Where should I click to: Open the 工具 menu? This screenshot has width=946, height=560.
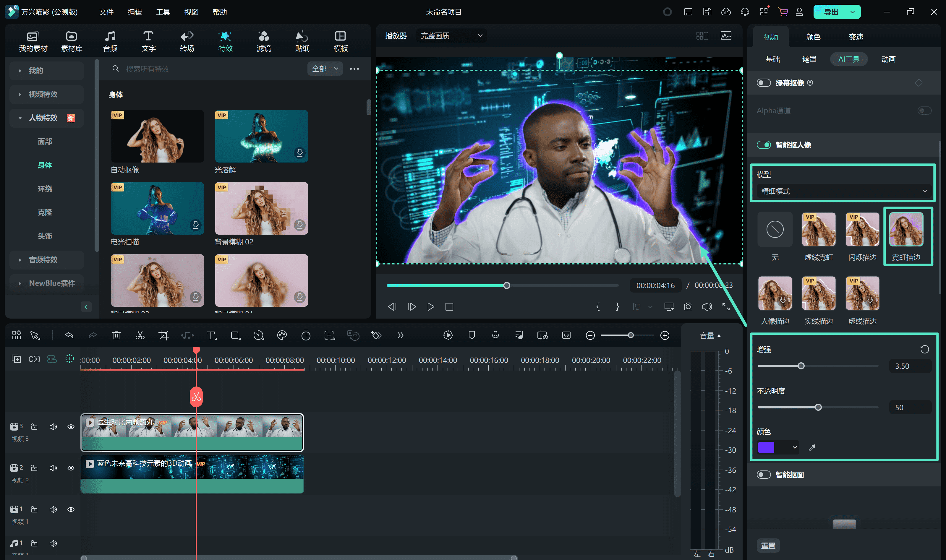[x=163, y=12]
